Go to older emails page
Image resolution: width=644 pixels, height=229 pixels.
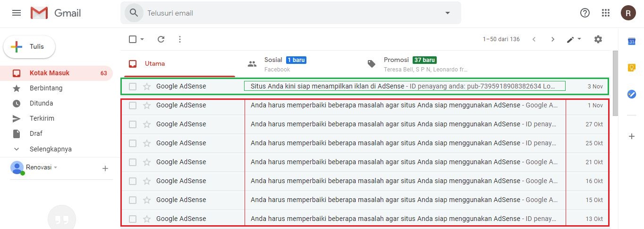coord(553,39)
